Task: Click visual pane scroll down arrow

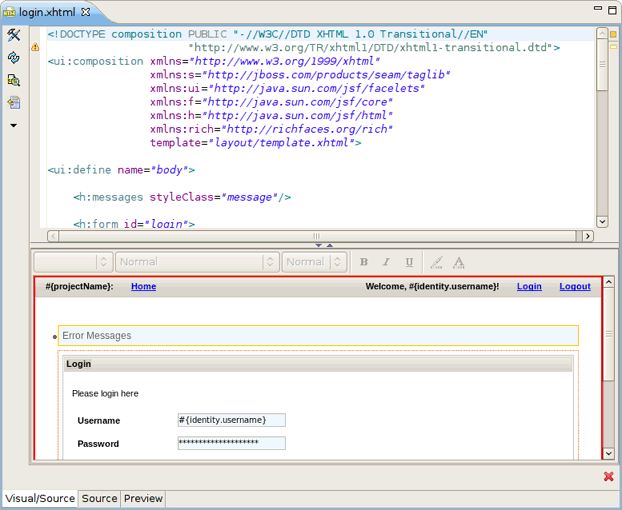Action: click(609, 453)
